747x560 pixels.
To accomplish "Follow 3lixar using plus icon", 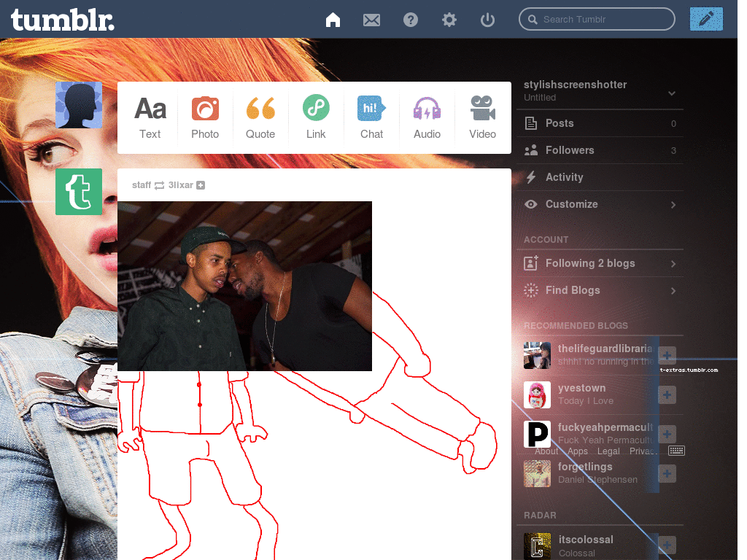I will [x=201, y=185].
